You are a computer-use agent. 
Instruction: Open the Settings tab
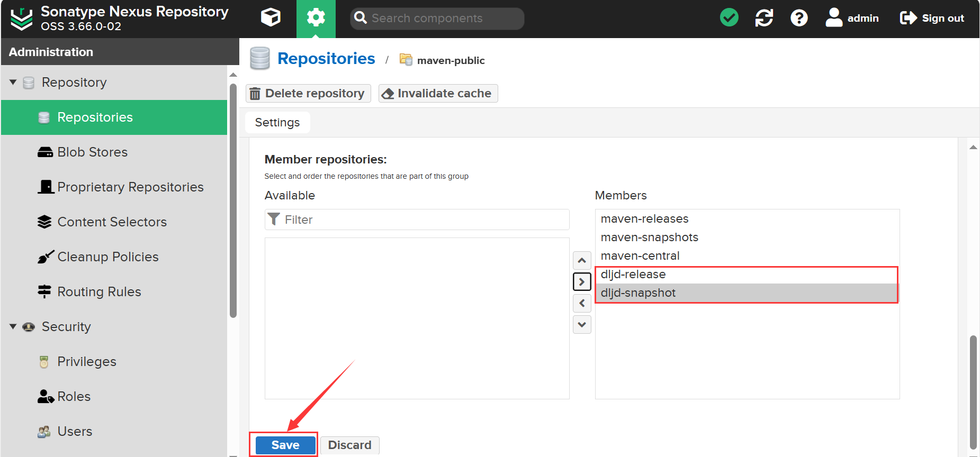pyautogui.click(x=277, y=123)
